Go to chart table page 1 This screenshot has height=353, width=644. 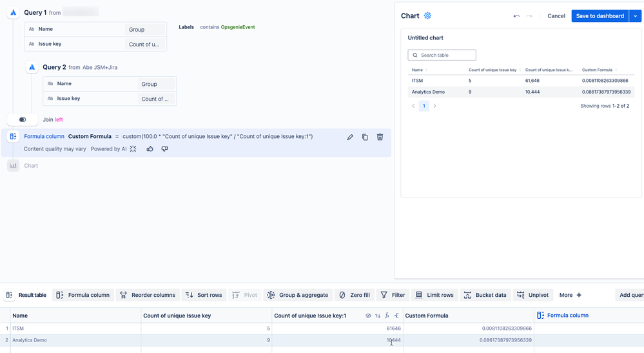424,106
